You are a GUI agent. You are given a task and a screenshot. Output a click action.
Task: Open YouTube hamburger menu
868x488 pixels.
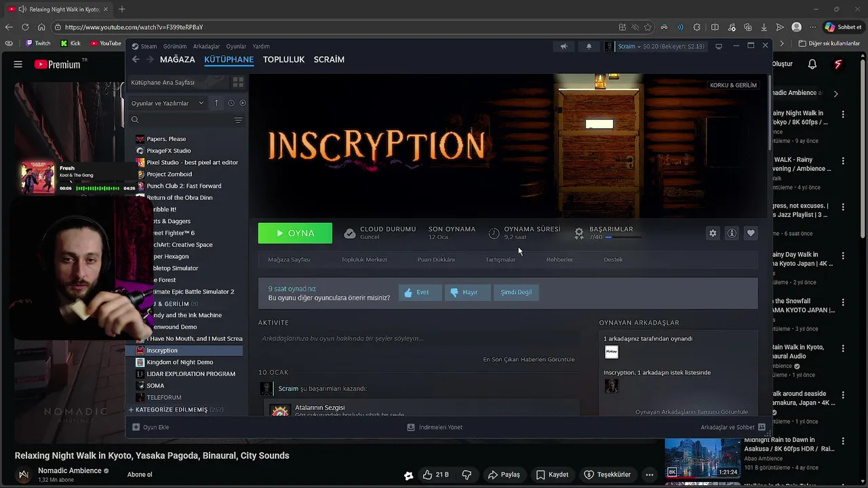coord(18,64)
